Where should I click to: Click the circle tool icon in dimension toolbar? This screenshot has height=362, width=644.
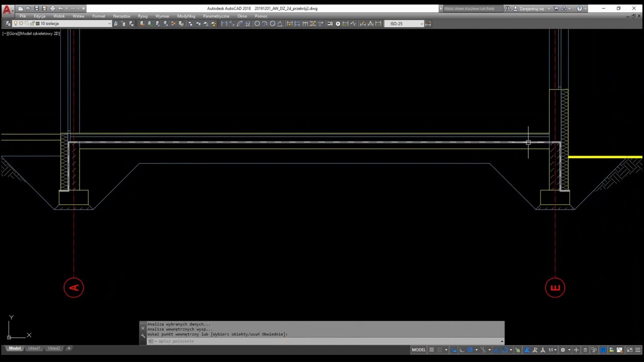point(257,24)
